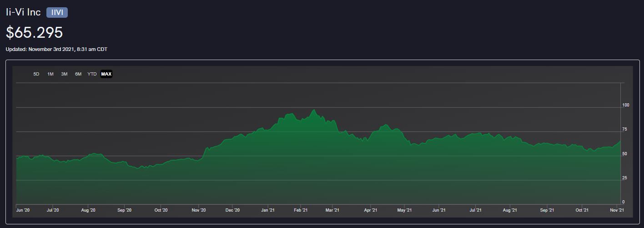Click the May '21 axis label
The width and height of the screenshot is (644, 228).
pos(404,210)
